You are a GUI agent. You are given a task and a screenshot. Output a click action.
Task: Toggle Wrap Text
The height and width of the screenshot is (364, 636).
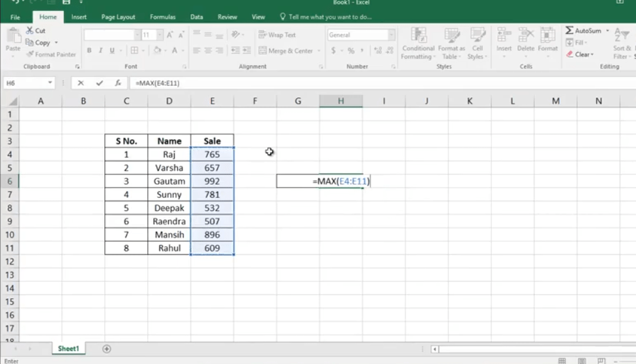click(x=276, y=35)
